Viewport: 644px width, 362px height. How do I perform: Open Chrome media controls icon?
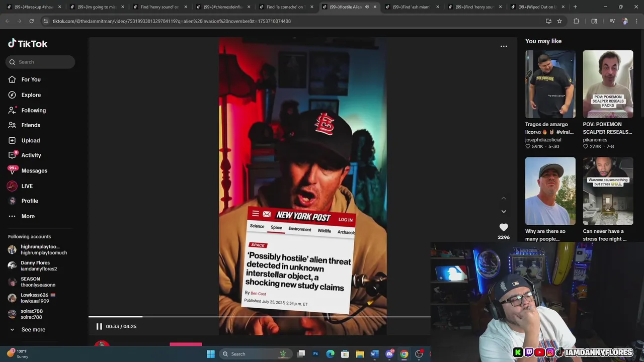(612, 21)
